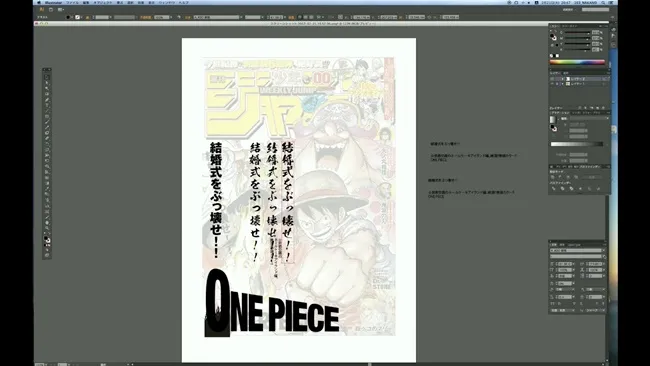Toggle visibility eye of the second layer
The height and width of the screenshot is (366, 650).
point(552,84)
